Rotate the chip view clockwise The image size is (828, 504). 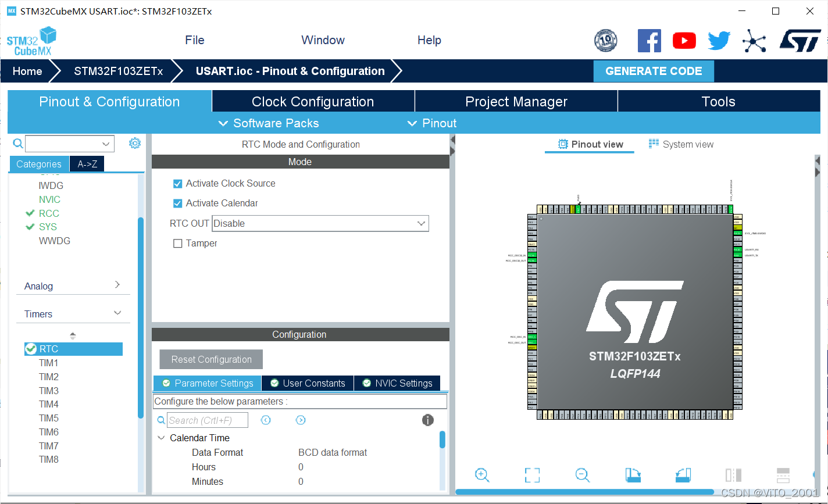click(633, 475)
